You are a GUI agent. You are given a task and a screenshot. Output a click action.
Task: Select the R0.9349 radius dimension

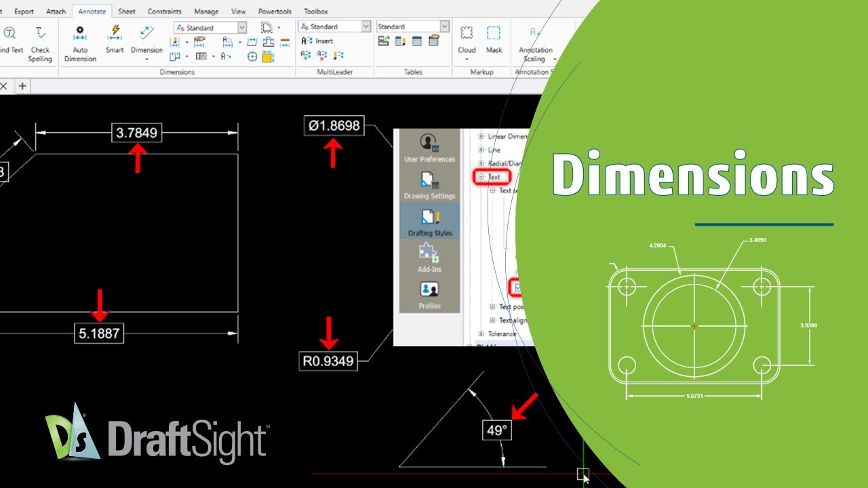328,361
